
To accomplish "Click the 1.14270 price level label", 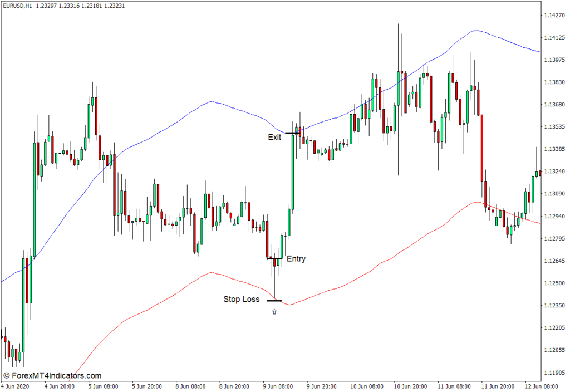I will click(555, 15).
